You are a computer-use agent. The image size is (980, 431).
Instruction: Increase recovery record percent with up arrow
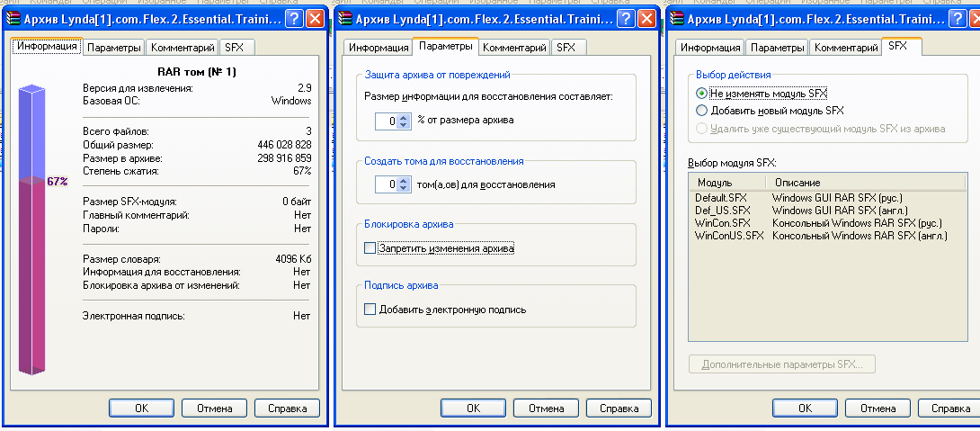[403, 117]
